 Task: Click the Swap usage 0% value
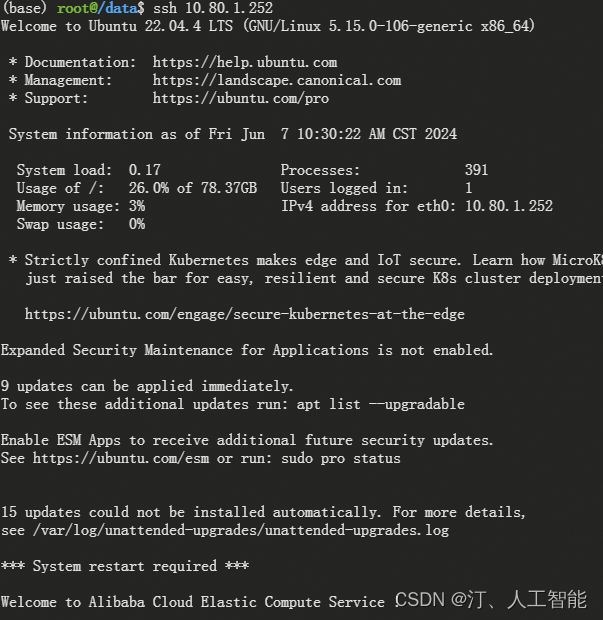pos(137,224)
